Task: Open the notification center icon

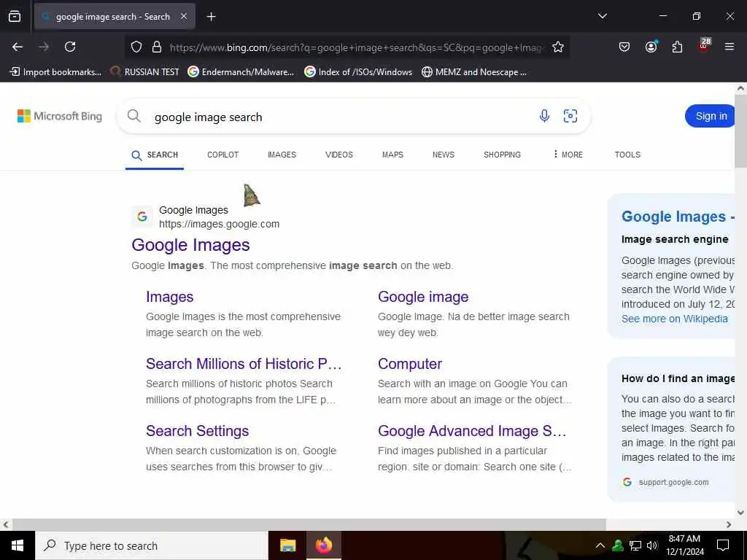Action: click(723, 545)
